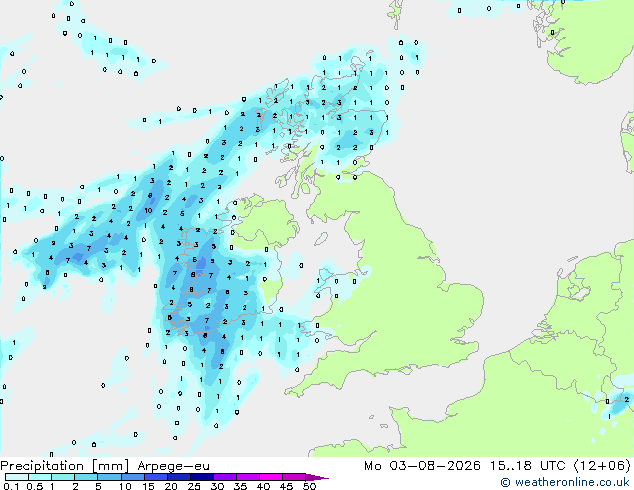Click legend scale value '0.5'
The image size is (634, 490).
(34, 486)
